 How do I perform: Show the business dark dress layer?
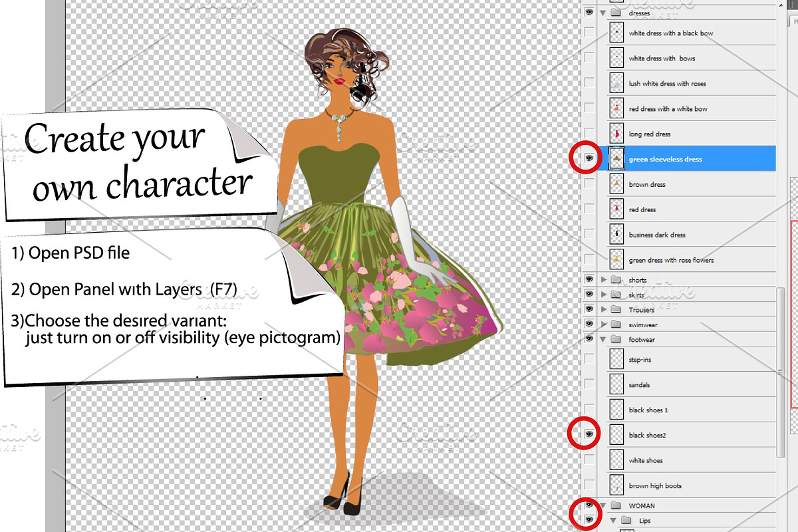[589, 235]
